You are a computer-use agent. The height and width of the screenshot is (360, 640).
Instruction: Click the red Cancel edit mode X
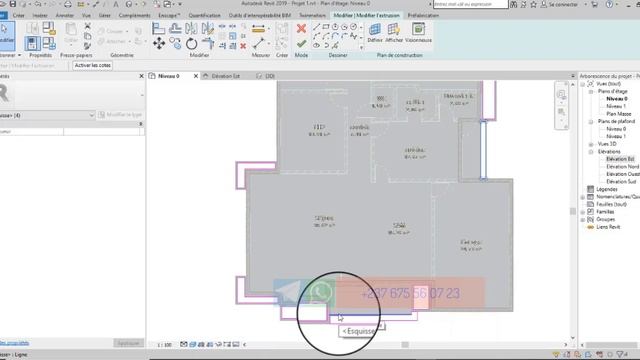pyautogui.click(x=301, y=29)
